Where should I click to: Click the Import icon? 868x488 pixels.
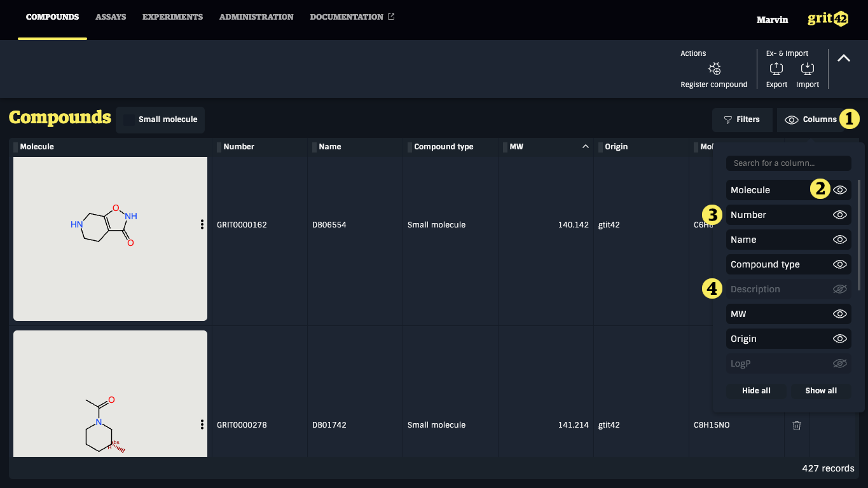(x=808, y=69)
